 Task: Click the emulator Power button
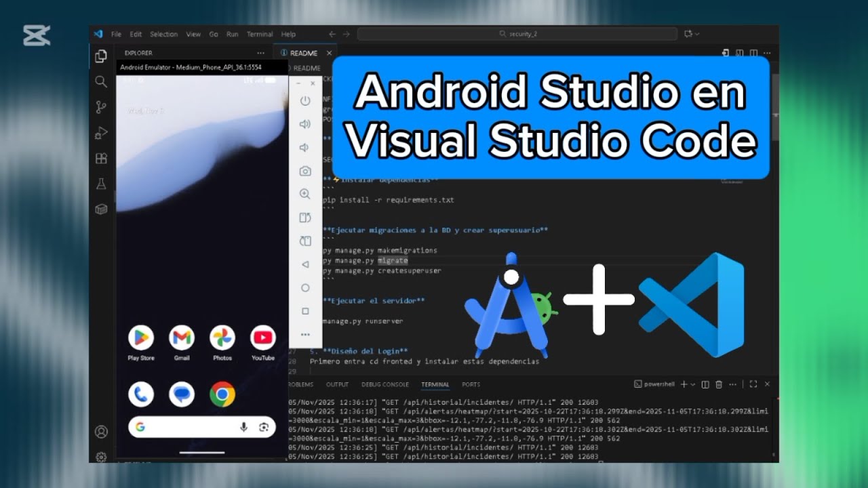(305, 100)
